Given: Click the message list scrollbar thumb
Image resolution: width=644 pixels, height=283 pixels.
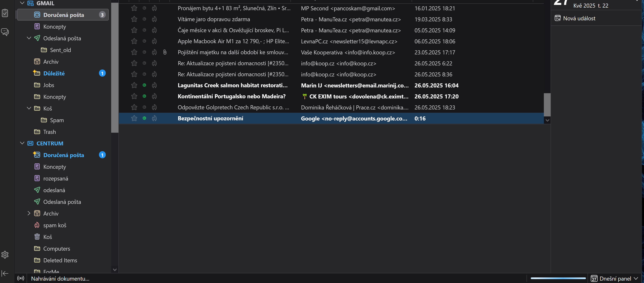Looking at the screenshot, I should [x=547, y=105].
